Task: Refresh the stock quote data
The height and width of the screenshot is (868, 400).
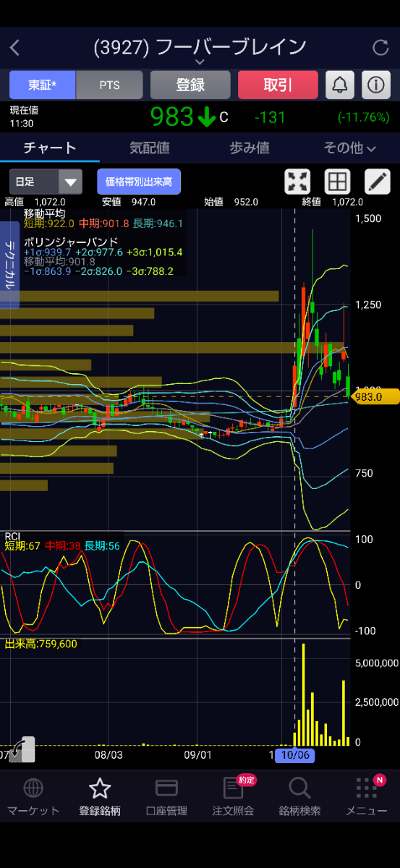Action: pos(380,48)
